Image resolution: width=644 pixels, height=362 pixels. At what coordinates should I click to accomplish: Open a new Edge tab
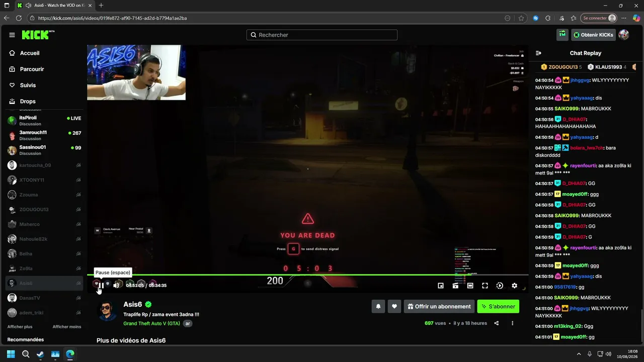(x=101, y=6)
